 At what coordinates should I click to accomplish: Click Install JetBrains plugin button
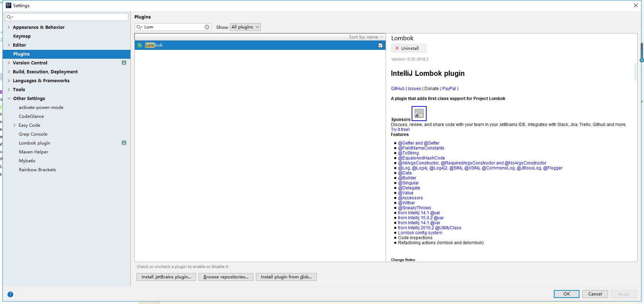[x=166, y=277]
